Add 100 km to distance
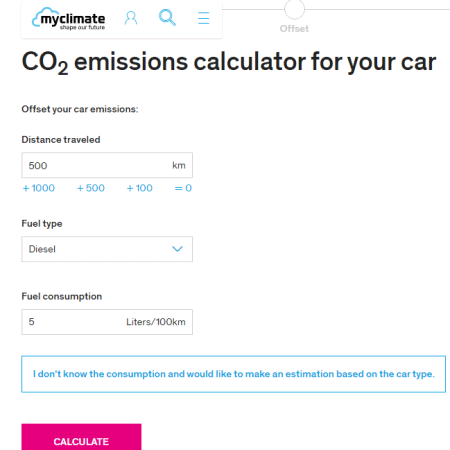The image size is (450, 450). click(x=139, y=188)
